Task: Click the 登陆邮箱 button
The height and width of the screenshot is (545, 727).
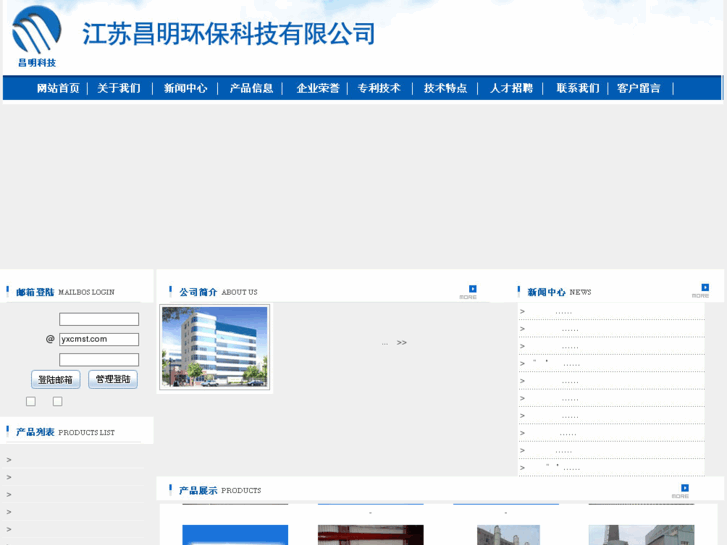Action: coord(56,379)
